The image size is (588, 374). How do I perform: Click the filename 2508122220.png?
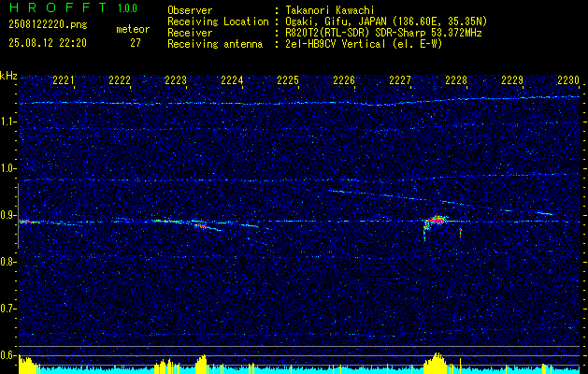48,25
